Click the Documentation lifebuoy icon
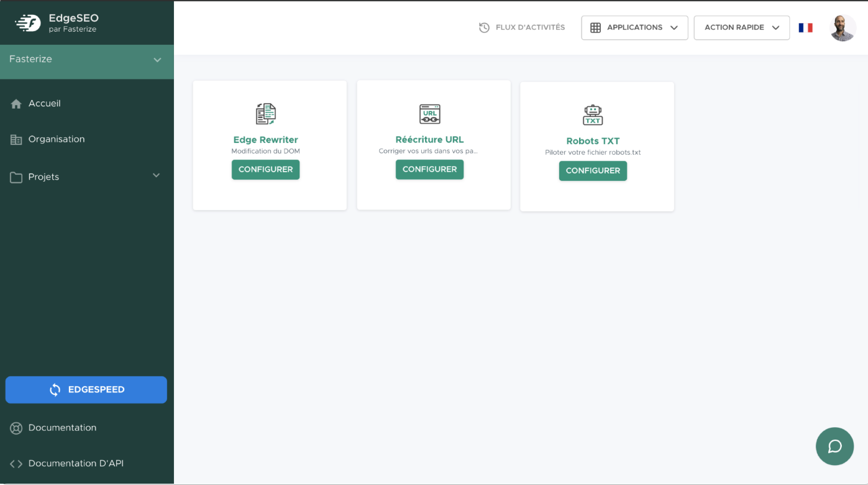This screenshot has width=868, height=485. tap(16, 428)
